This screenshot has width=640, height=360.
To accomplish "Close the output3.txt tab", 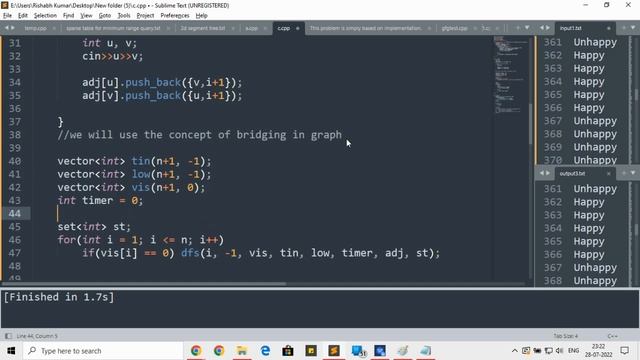I will (609, 173).
